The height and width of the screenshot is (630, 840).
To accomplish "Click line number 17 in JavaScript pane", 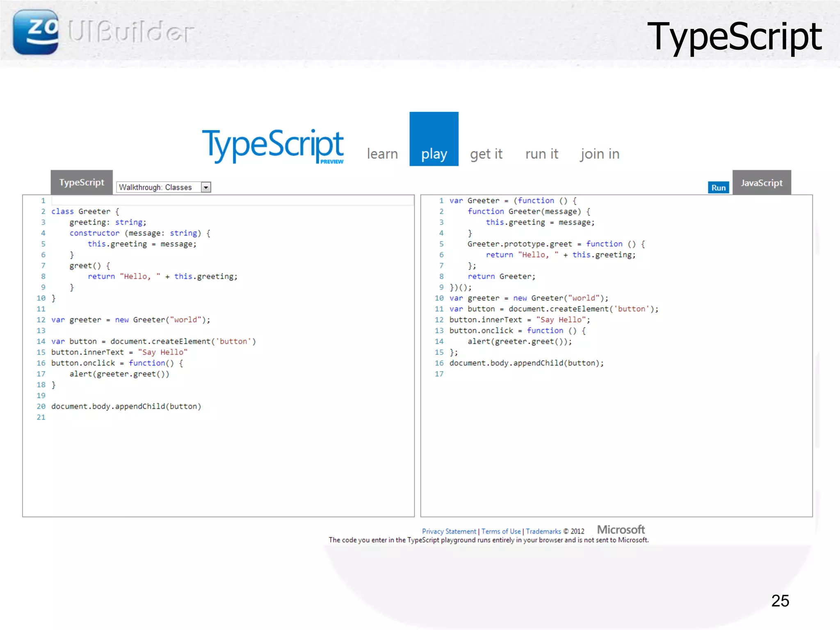I will tap(439, 374).
